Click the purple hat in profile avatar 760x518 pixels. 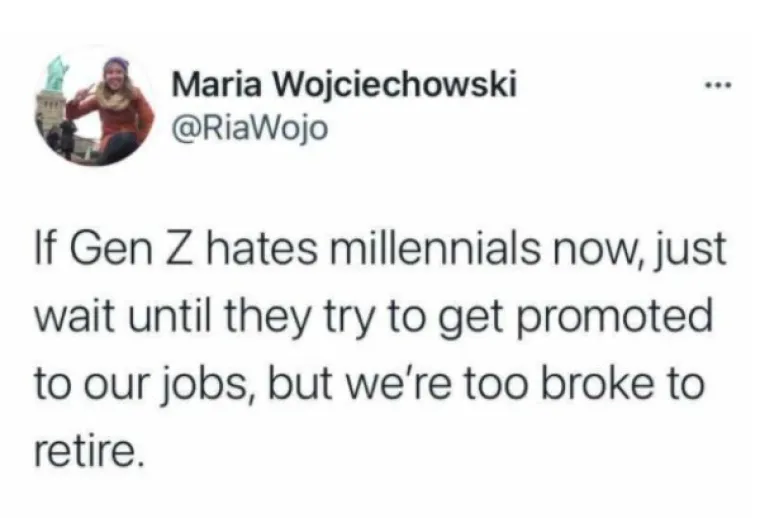[117, 64]
